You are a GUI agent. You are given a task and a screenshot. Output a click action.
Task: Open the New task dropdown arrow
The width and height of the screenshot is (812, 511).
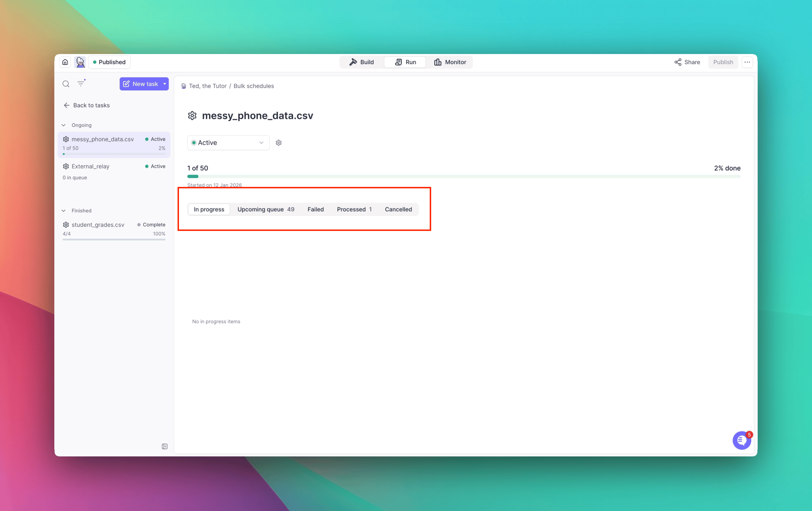coord(165,84)
